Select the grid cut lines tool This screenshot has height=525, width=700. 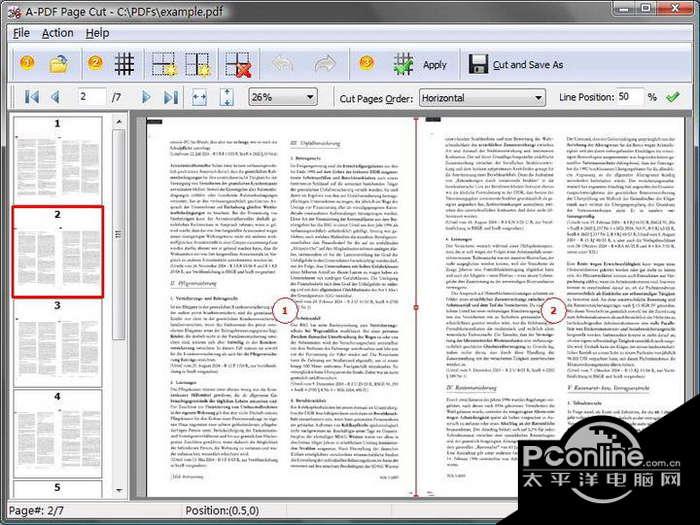(x=124, y=64)
